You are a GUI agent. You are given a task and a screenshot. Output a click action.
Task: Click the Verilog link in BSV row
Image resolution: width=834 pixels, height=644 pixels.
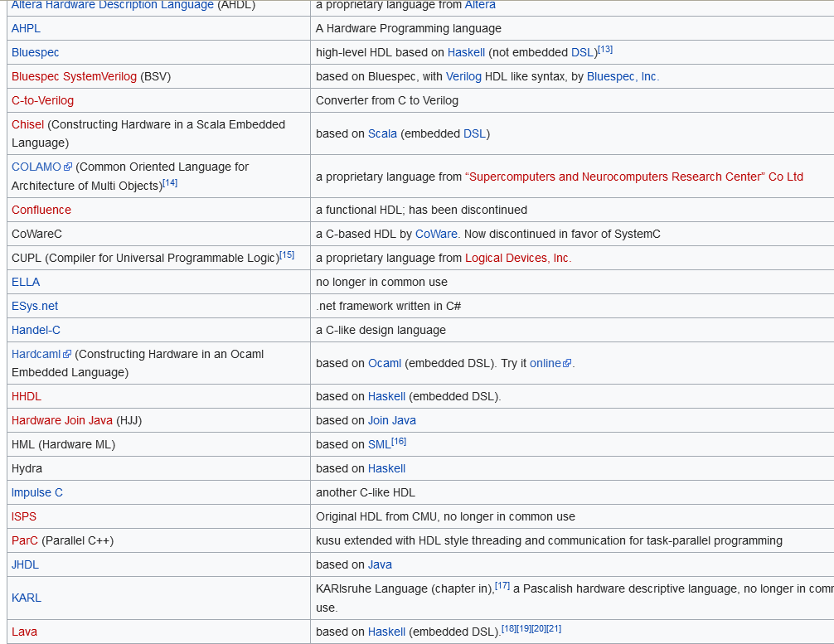pos(463,76)
